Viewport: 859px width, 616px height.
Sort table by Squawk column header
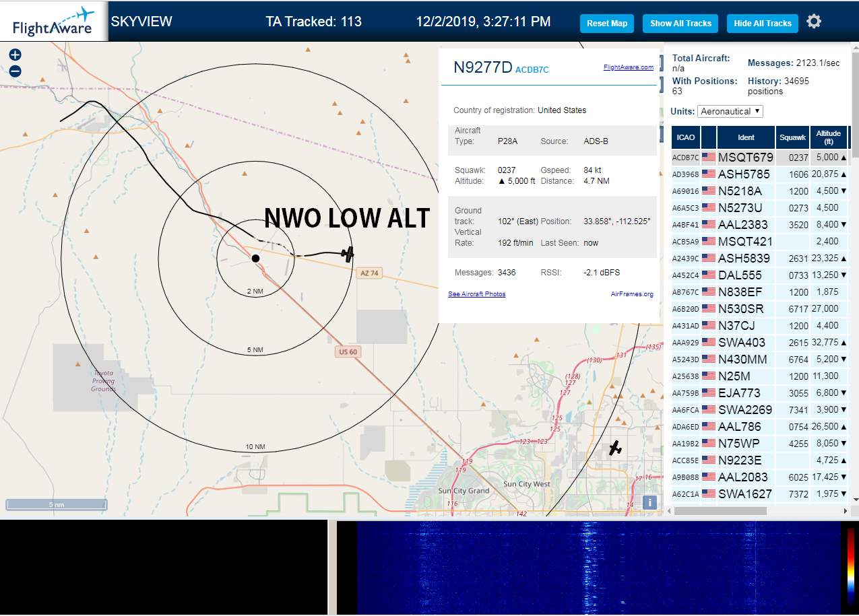click(x=793, y=137)
